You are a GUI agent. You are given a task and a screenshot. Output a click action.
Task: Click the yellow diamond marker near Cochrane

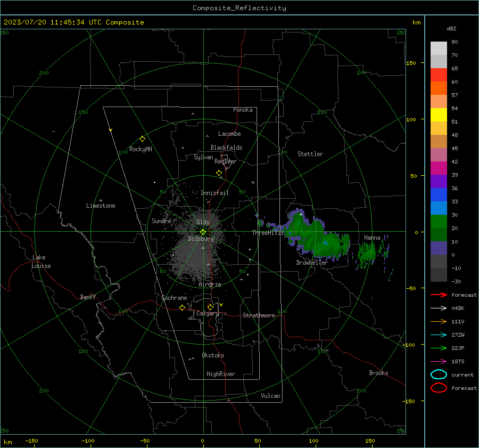pos(183,307)
